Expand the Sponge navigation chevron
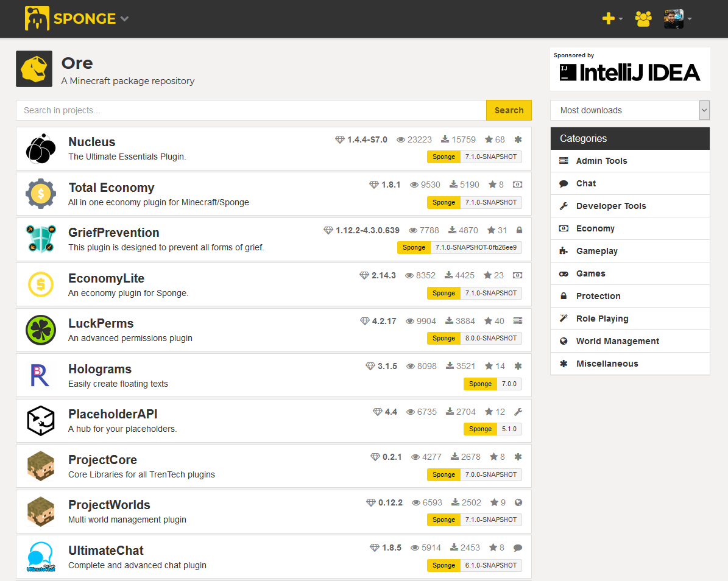Viewport: 728px width, 581px height. [x=124, y=19]
